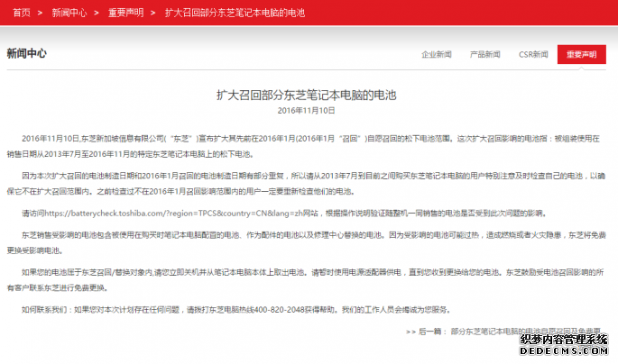Switch to CSR新闻 tab
The image size is (618, 364).
point(533,54)
